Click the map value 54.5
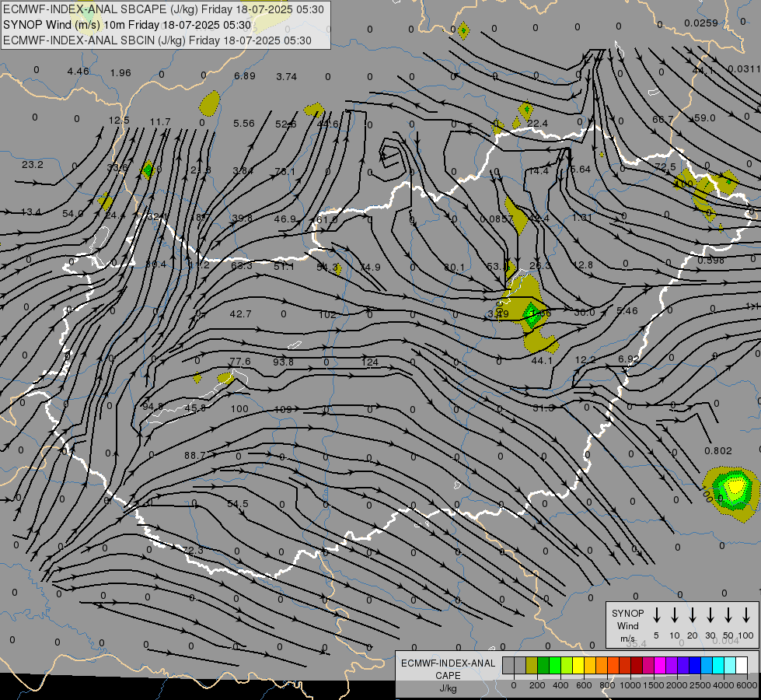The width and height of the screenshot is (761, 700). coord(238,504)
